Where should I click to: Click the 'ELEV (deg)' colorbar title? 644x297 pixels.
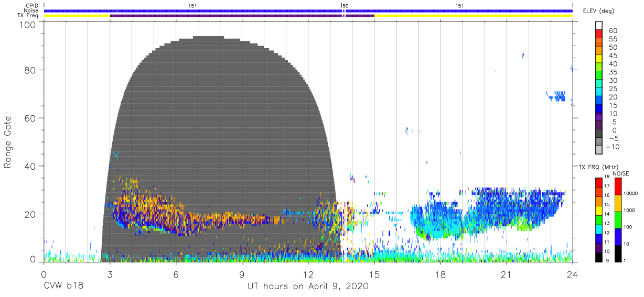598,11
